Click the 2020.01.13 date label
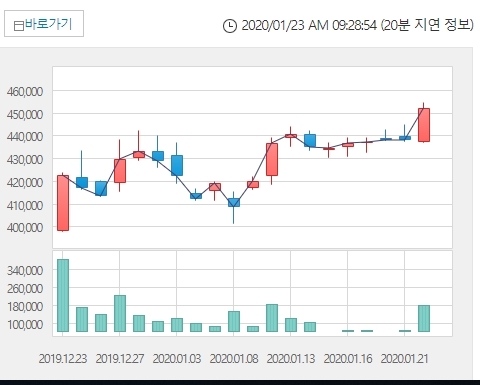 [291, 359]
